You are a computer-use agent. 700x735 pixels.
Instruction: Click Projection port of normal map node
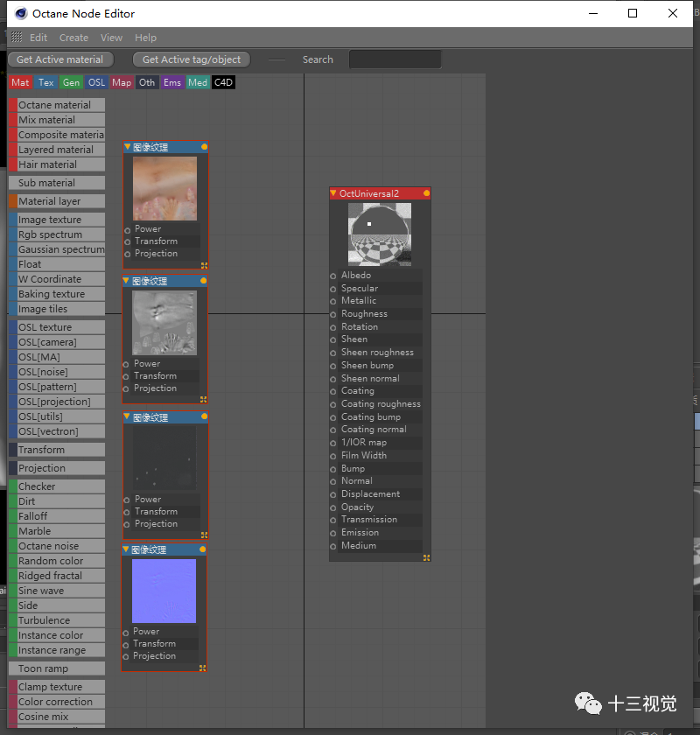[x=126, y=657]
